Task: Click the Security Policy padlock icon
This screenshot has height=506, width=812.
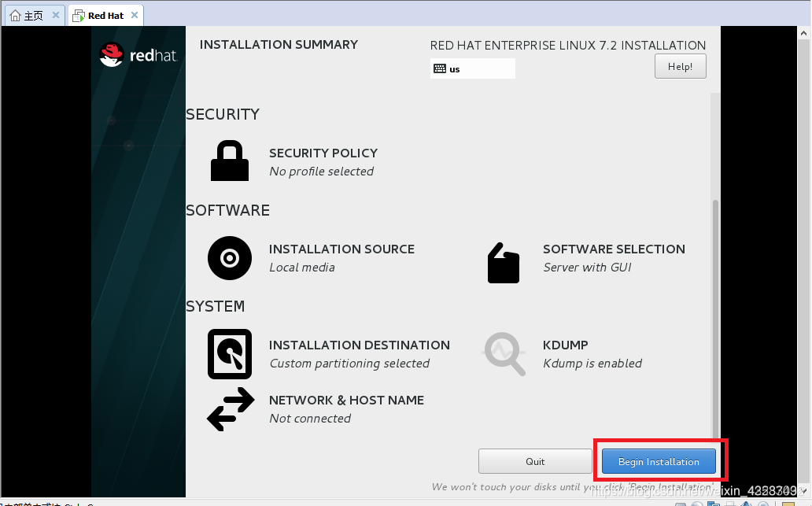Action: coord(230,161)
